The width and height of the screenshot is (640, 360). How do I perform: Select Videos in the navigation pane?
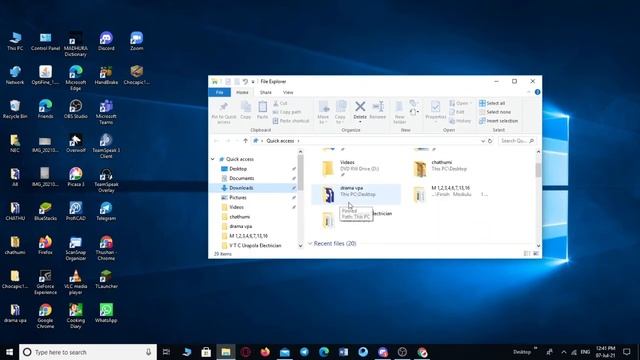(x=236, y=207)
